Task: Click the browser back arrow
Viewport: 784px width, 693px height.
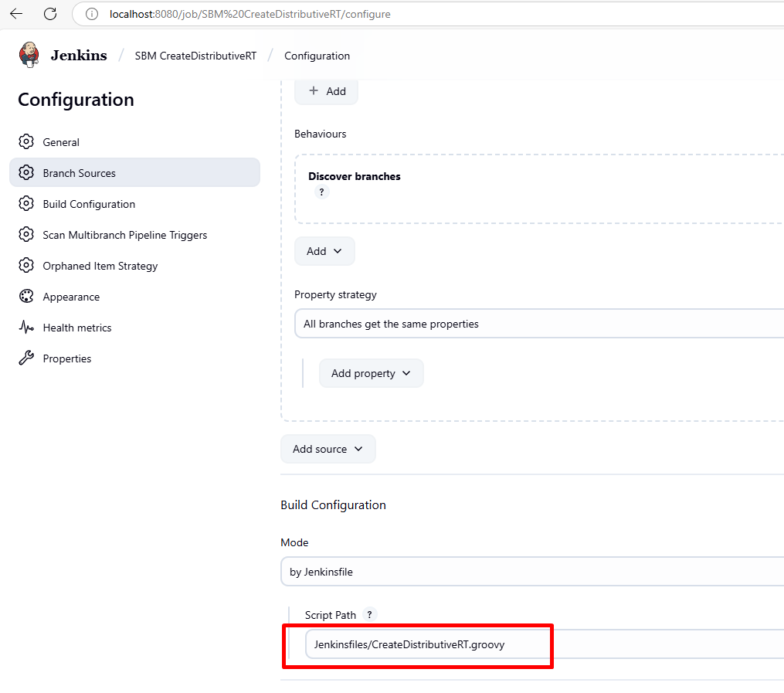Action: click(x=16, y=14)
